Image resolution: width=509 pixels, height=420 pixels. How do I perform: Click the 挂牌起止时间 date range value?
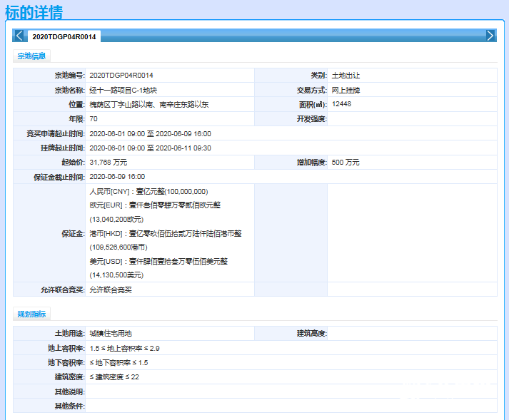[150, 148]
